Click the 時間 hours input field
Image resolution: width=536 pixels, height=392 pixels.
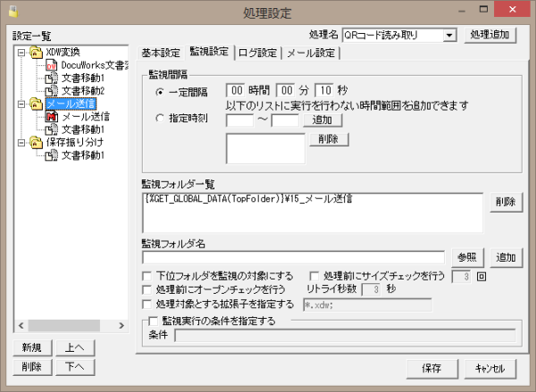(x=236, y=90)
